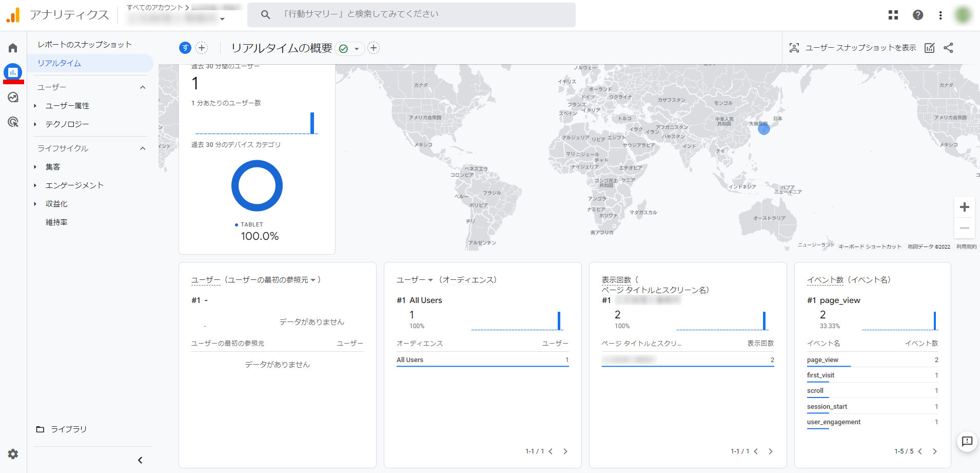This screenshot has width=980, height=473.
Task: Share this report using share icon
Action: pos(948,48)
